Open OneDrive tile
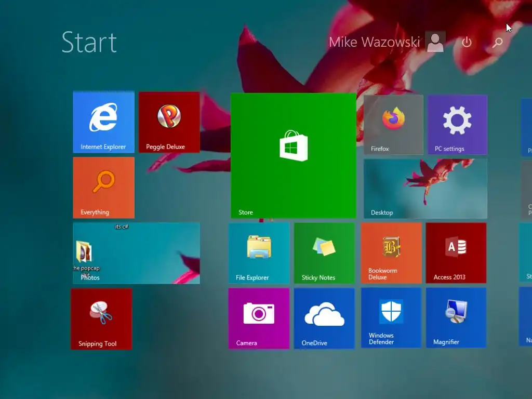 click(x=324, y=318)
